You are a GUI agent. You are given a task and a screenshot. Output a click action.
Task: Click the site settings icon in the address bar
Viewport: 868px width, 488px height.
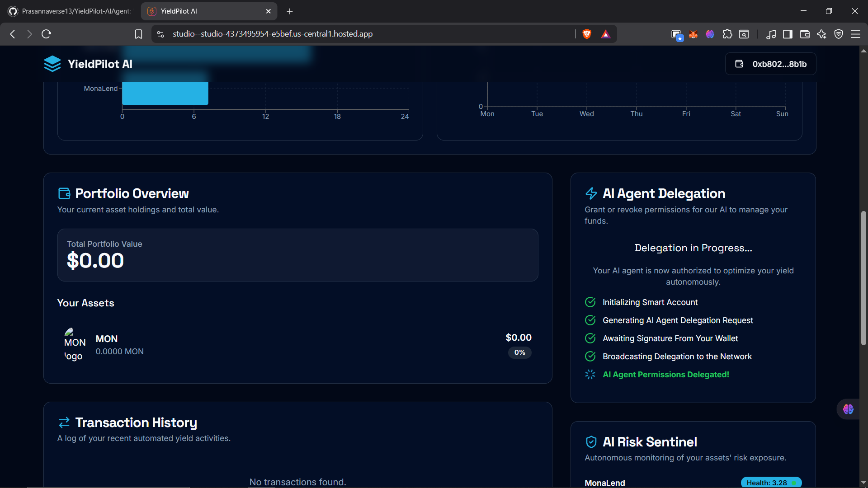pos(160,34)
